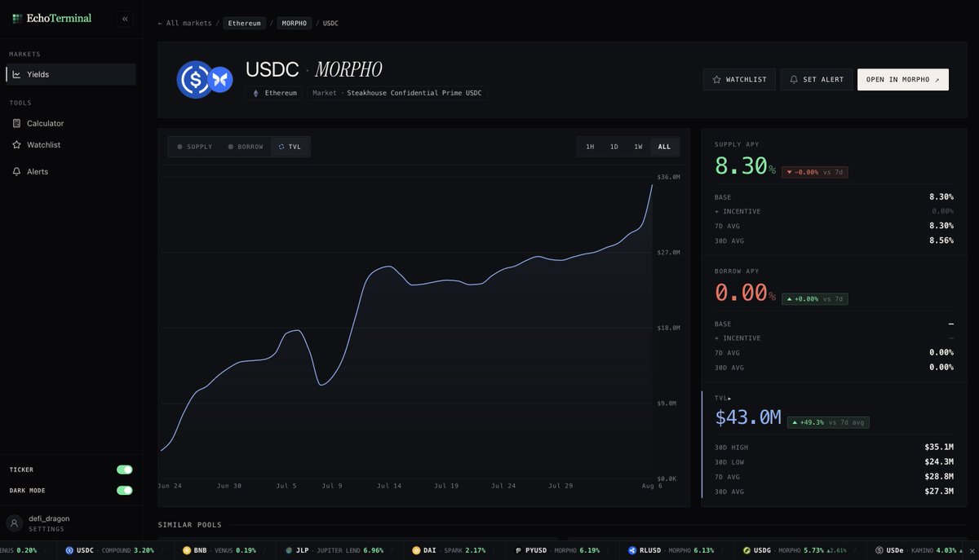Image resolution: width=979 pixels, height=560 pixels.
Task: Click the red -0.00% vs 7d badge
Action: (814, 172)
